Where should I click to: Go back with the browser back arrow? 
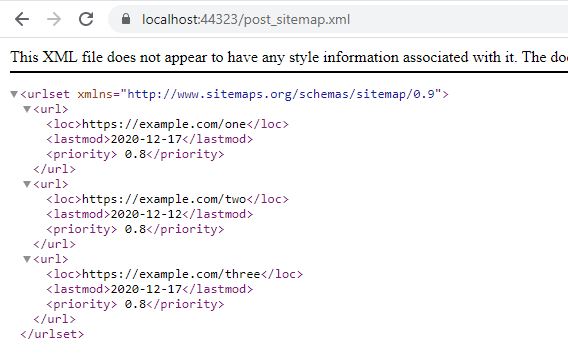pos(22,19)
